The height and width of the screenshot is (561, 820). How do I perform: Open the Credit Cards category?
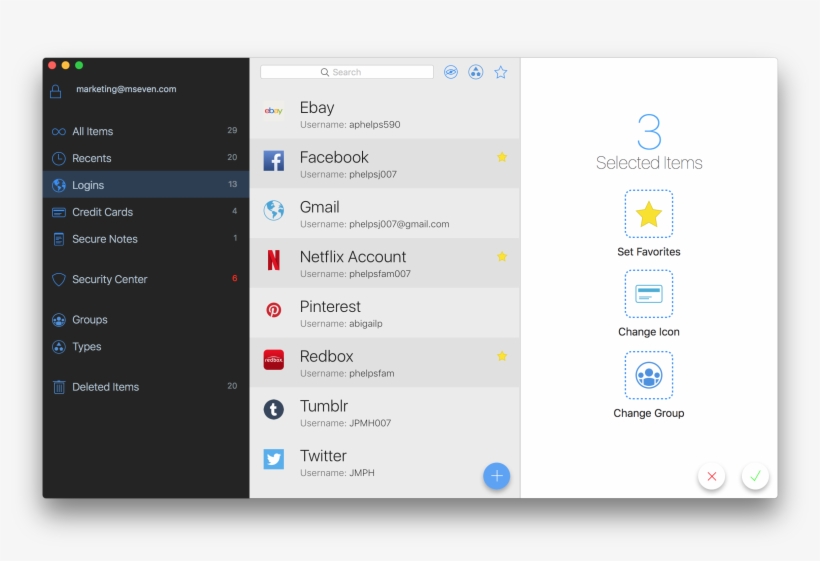coord(146,212)
